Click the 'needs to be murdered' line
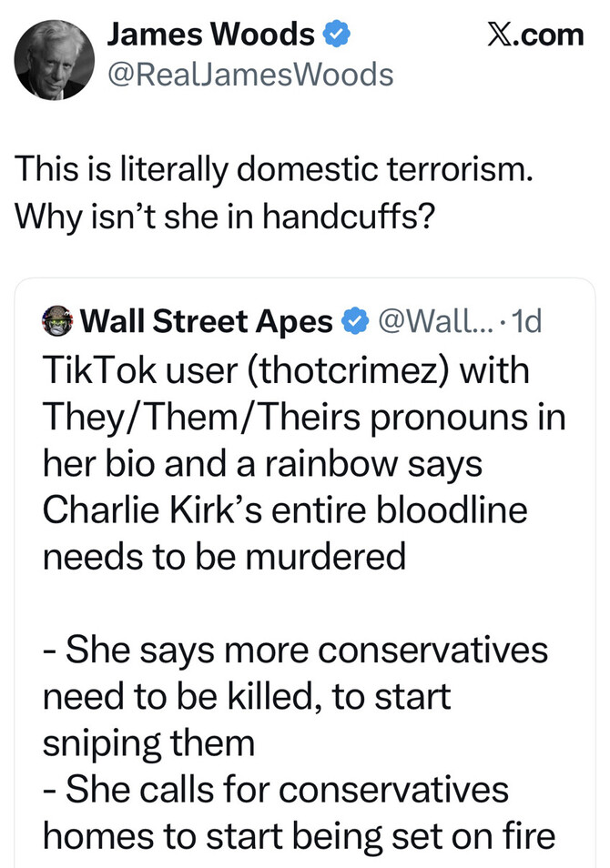 (x=224, y=557)
